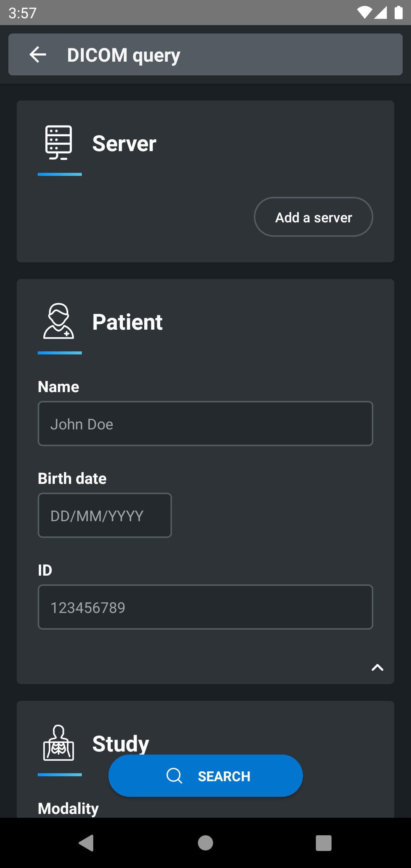The height and width of the screenshot is (868, 411).
Task: Focus the patient ID input field
Action: (205, 607)
